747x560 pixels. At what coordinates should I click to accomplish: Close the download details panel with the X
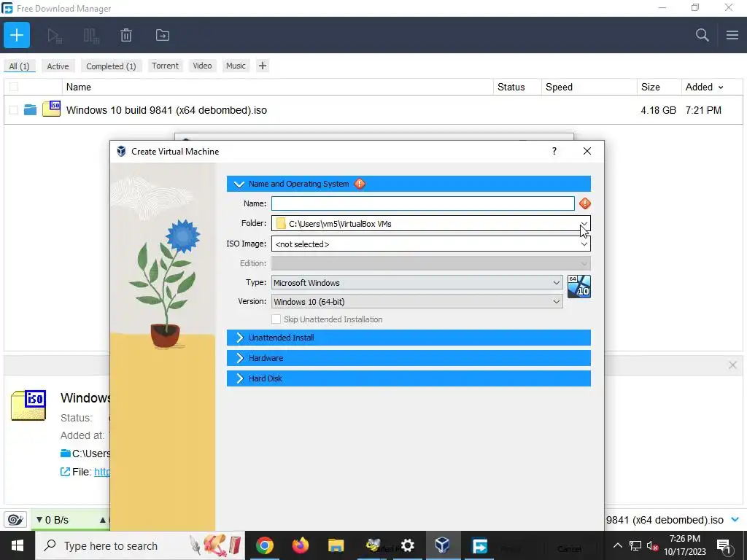coord(732,365)
